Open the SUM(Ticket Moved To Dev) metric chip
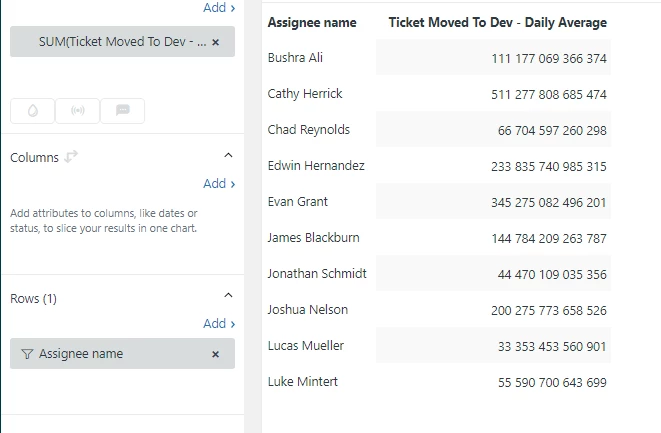This screenshot has height=433, width=661. pos(110,43)
